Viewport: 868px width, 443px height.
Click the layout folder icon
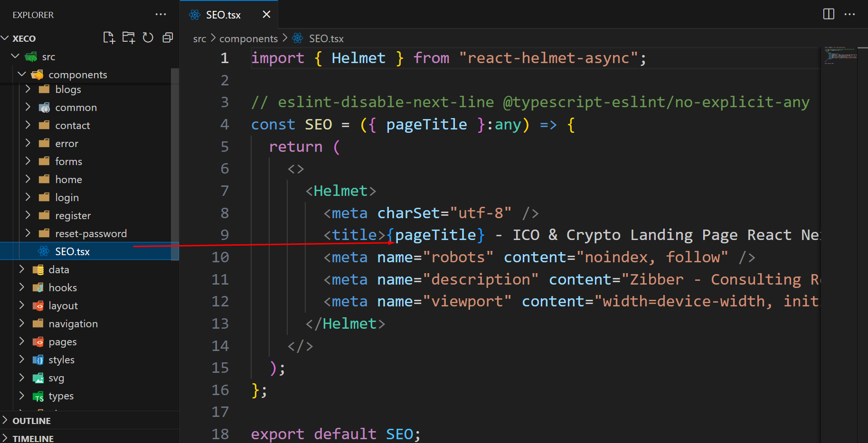tap(38, 305)
